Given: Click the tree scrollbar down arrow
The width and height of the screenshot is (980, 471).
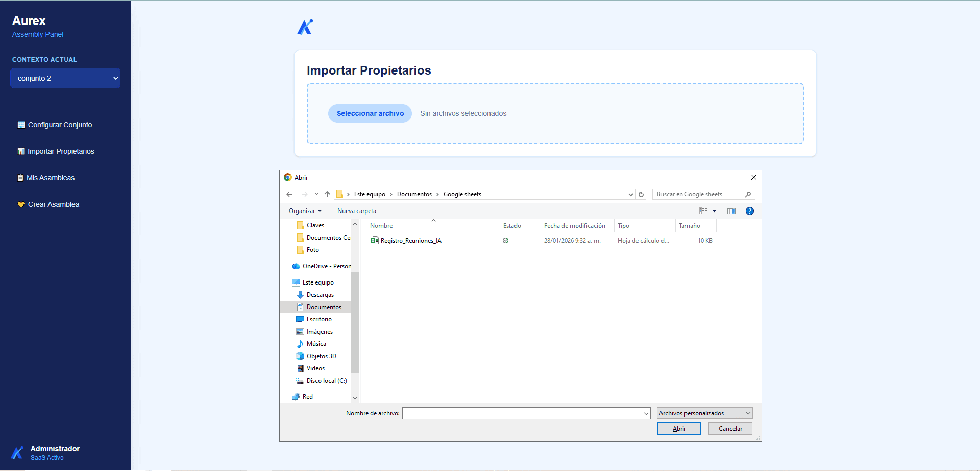Looking at the screenshot, I should coord(355,398).
